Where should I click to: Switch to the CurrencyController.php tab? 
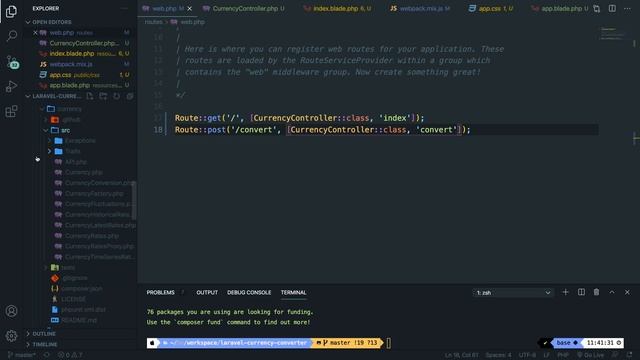244,9
